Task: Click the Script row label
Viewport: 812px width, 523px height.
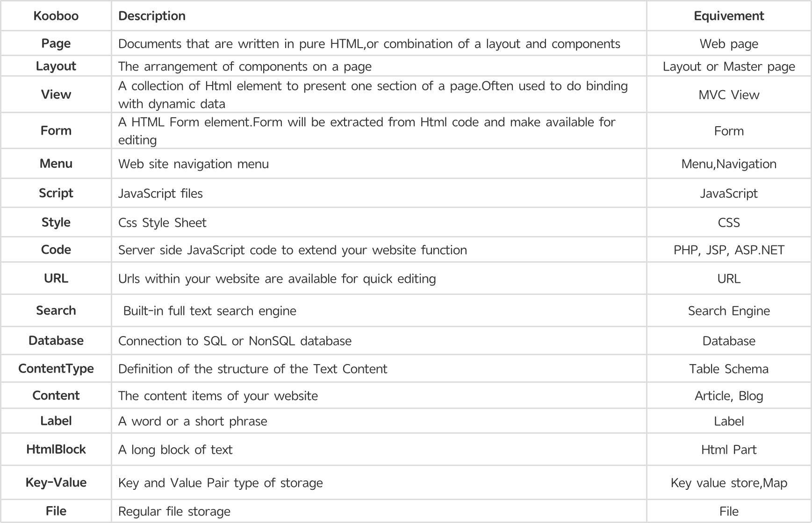Action: (56, 193)
